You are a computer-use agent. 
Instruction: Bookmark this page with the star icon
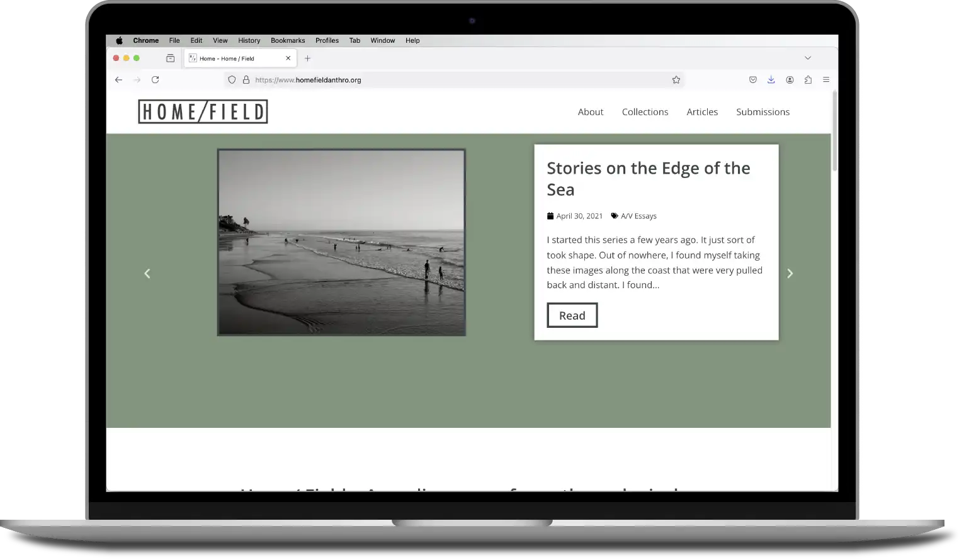676,80
